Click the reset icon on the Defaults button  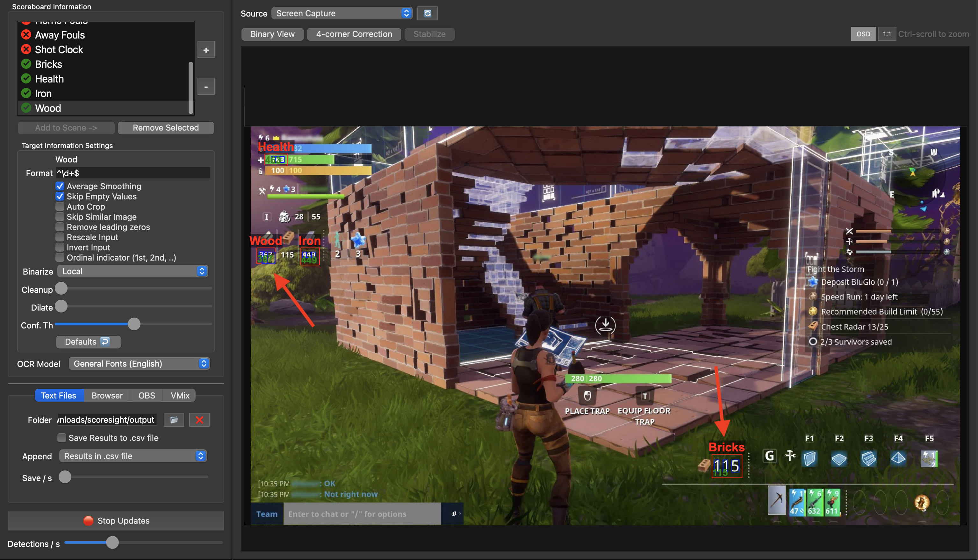105,341
